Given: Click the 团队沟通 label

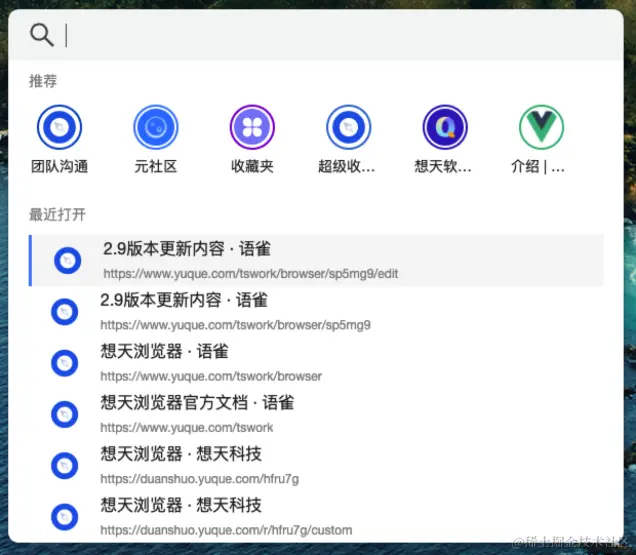Looking at the screenshot, I should (60, 166).
